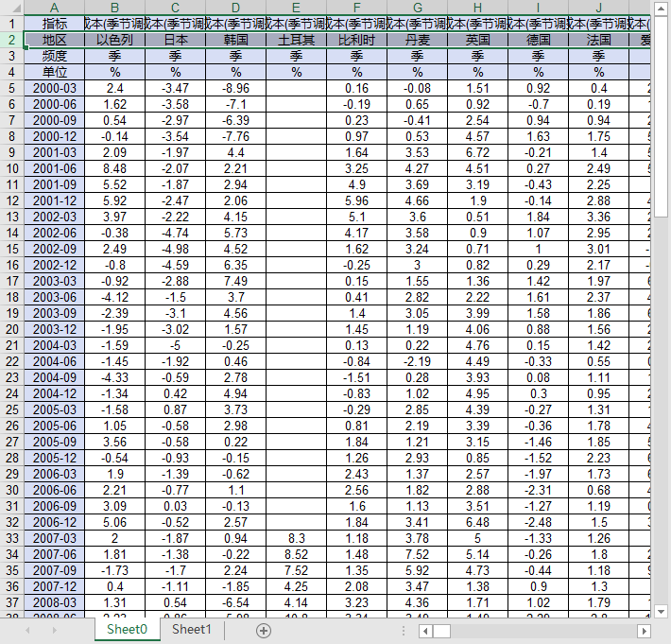Screen dimensions: 671x644
Task: Click the date cell 2002-12
Action: point(55,265)
